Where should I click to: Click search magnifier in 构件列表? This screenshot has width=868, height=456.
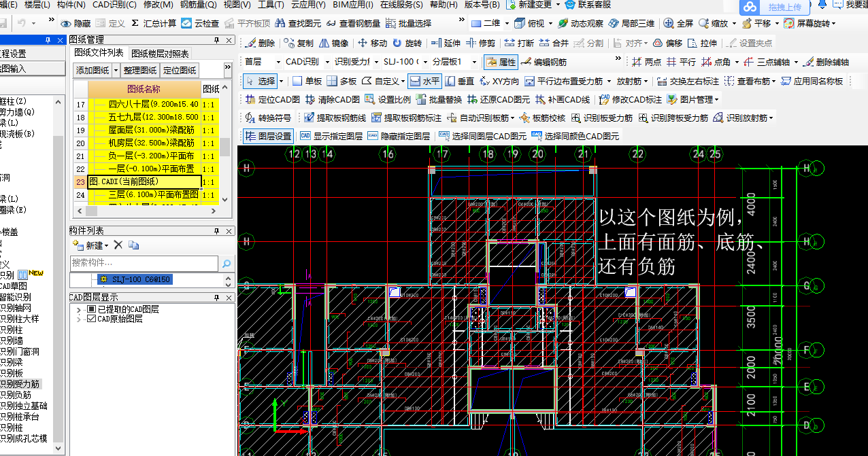click(x=226, y=263)
